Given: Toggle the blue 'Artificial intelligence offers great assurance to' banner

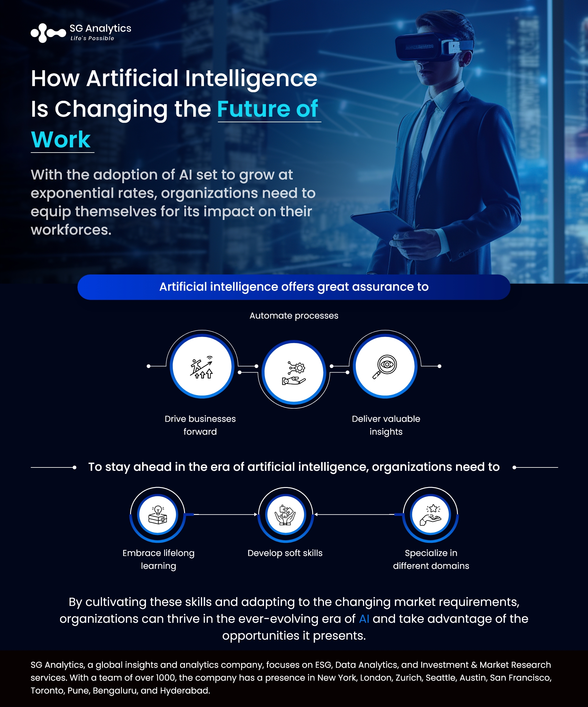Looking at the screenshot, I should pyautogui.click(x=293, y=279).
